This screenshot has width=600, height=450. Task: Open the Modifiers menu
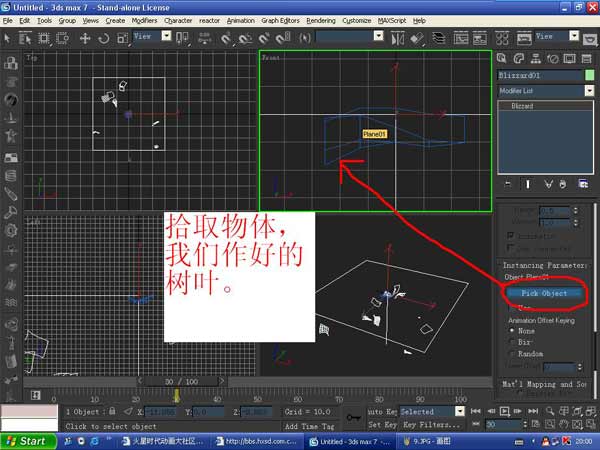tap(144, 21)
